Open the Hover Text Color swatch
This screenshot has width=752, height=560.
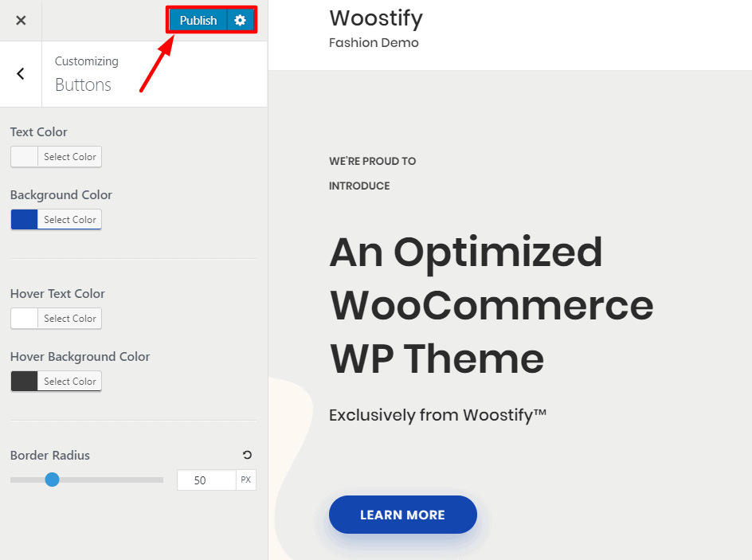click(x=24, y=318)
